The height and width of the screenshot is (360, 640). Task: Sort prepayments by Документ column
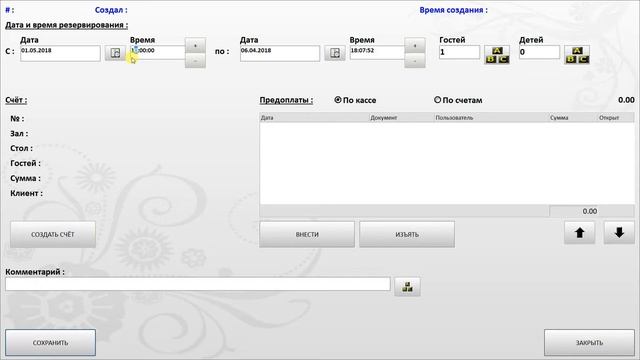(x=402, y=118)
